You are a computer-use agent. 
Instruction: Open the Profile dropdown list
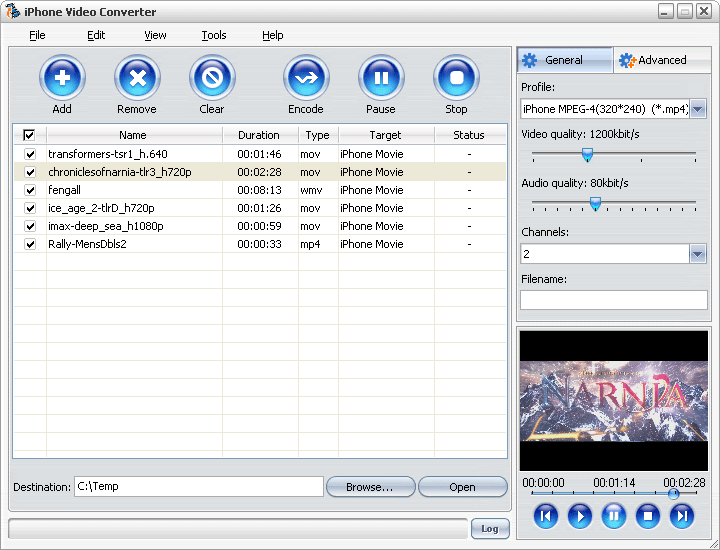[698, 109]
